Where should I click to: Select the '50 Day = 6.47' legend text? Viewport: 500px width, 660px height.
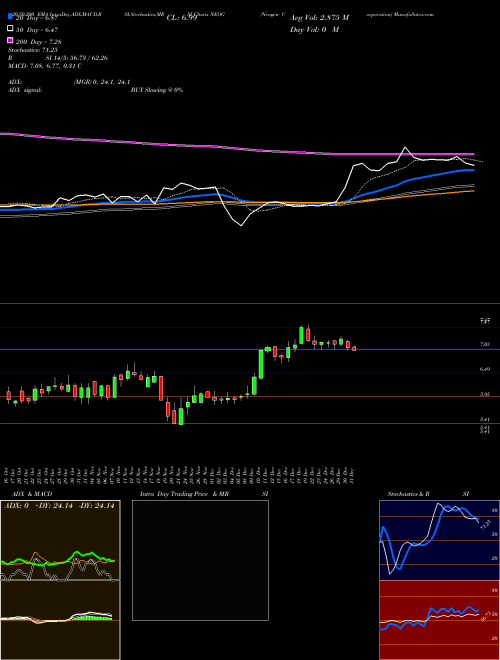coord(37,30)
